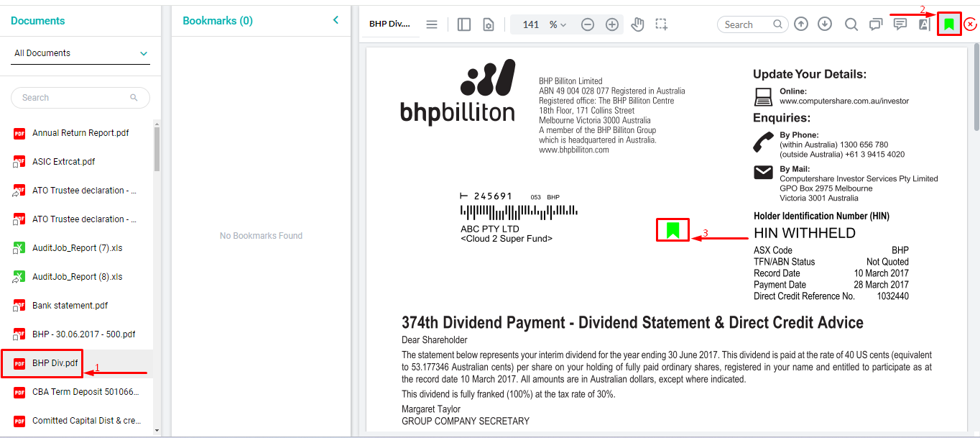Click the documents list scroll up arrow
The width and height of the screenshot is (980, 438).
157,124
